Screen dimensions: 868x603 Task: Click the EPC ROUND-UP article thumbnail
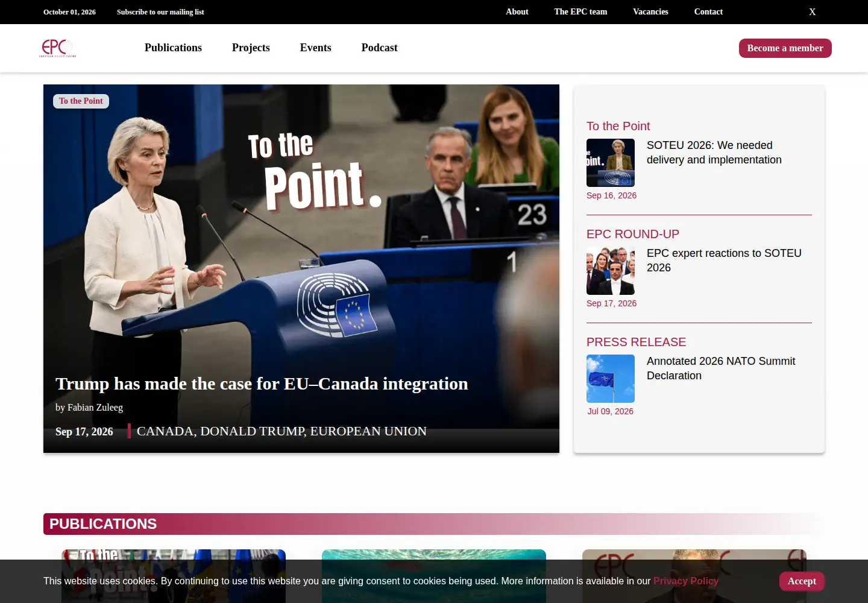pyautogui.click(x=611, y=271)
